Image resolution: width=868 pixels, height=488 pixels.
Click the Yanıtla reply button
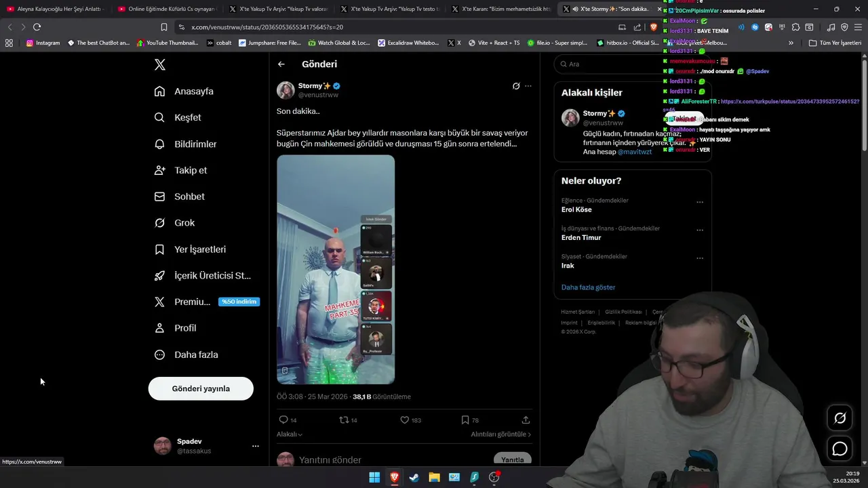(x=512, y=460)
